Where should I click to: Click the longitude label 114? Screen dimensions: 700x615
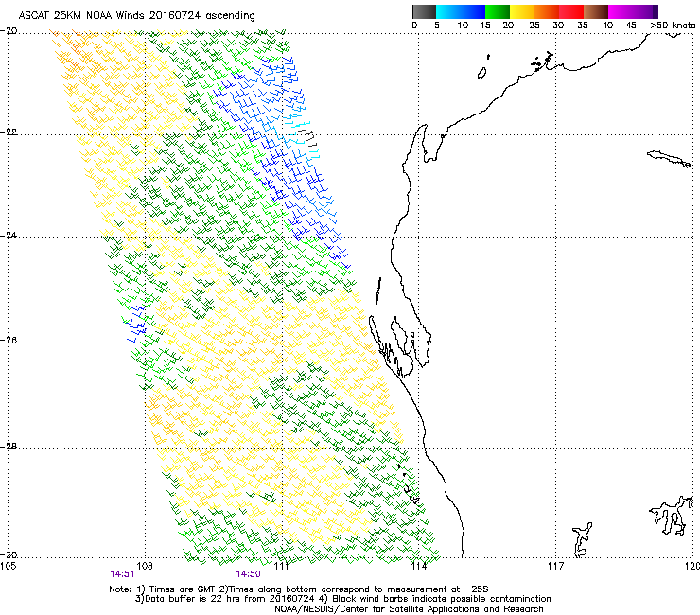[418, 567]
